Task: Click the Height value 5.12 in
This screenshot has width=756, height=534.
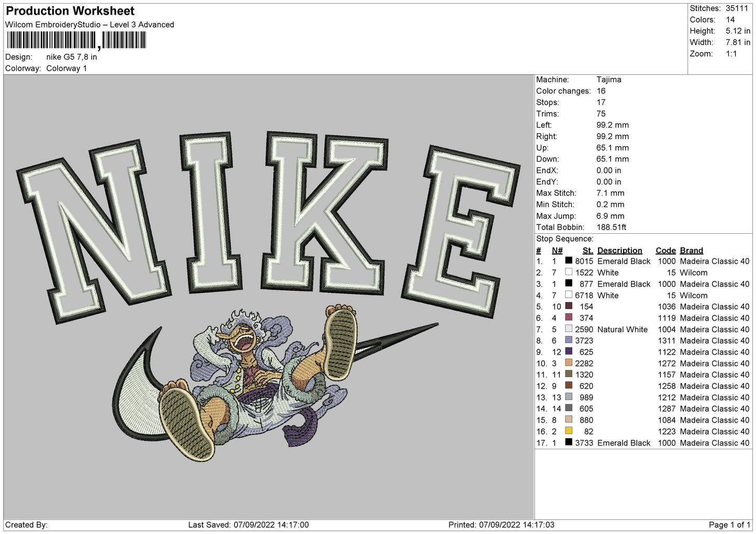Action: click(x=738, y=31)
